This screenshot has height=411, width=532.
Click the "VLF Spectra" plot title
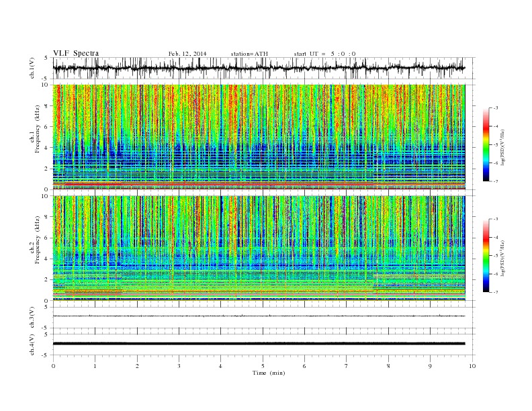(76, 53)
